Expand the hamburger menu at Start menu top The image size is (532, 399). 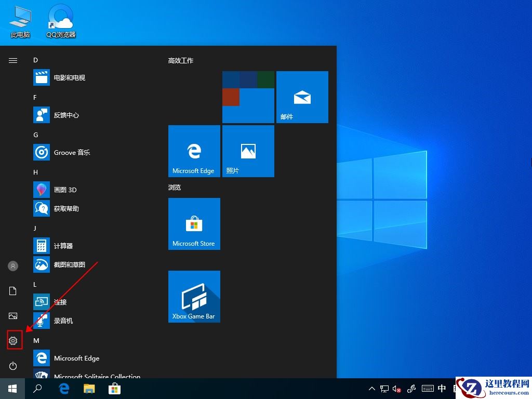tap(13, 60)
